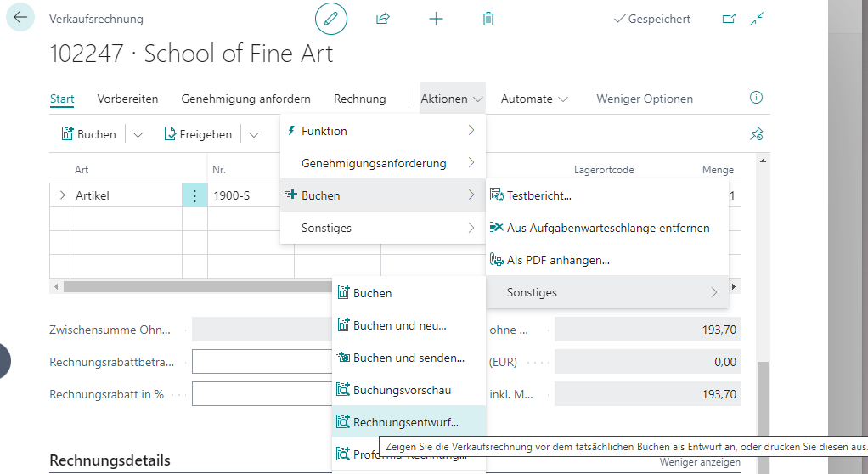Open the Freigeben dropdown arrow
The image size is (868, 474).
click(254, 134)
